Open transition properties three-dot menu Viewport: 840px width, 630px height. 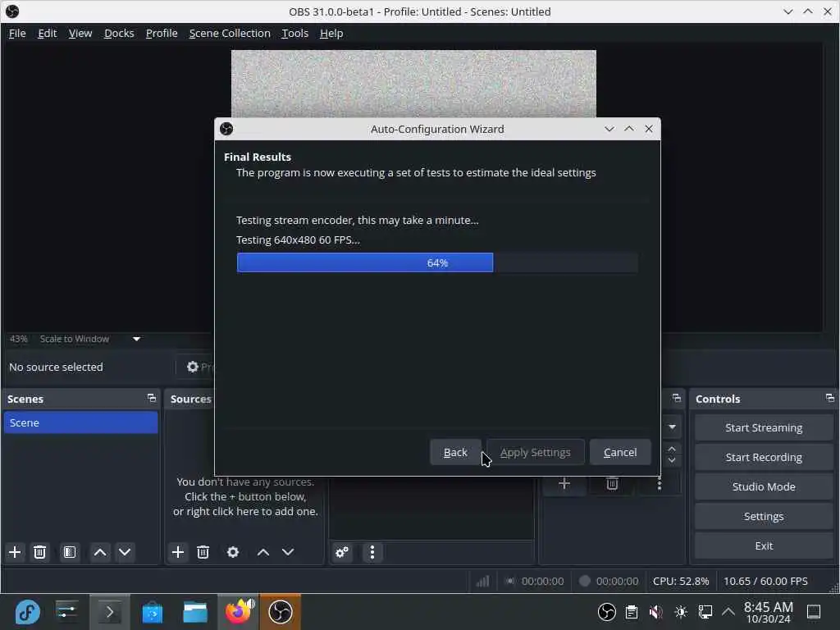tap(660, 484)
